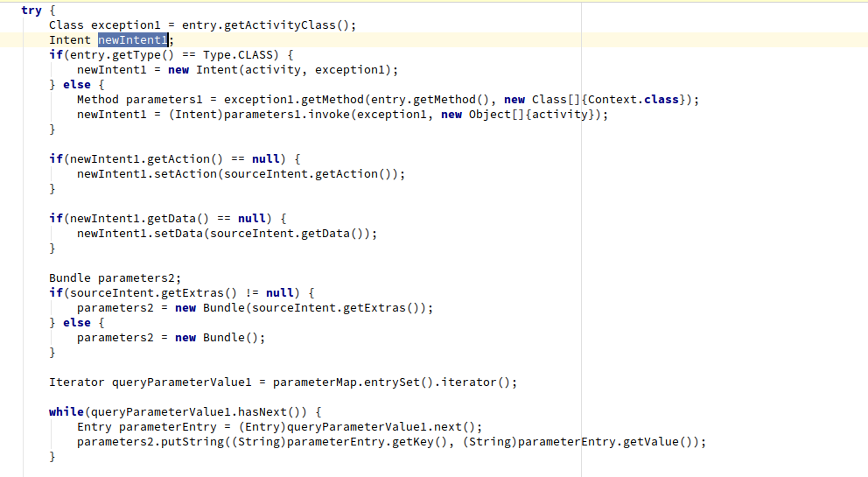Click the else keyword after Type.CLASS block
Image resolution: width=868 pixels, height=477 pixels.
(76, 85)
